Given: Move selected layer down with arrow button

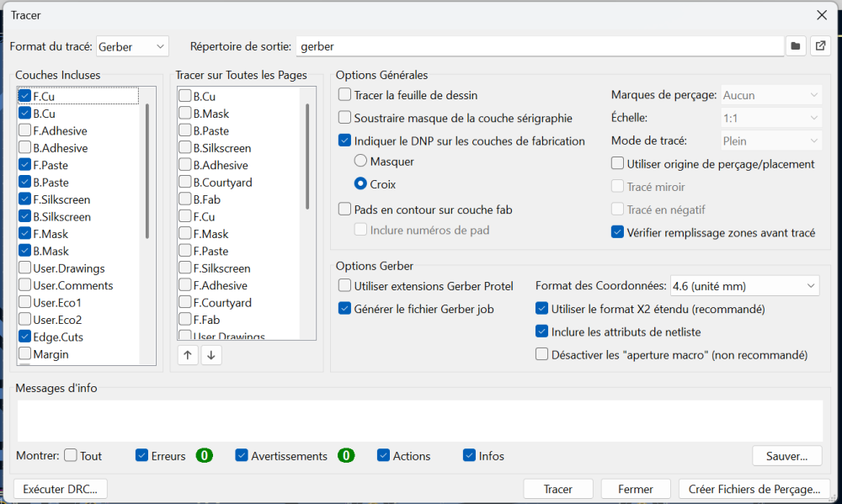Looking at the screenshot, I should pyautogui.click(x=211, y=355).
